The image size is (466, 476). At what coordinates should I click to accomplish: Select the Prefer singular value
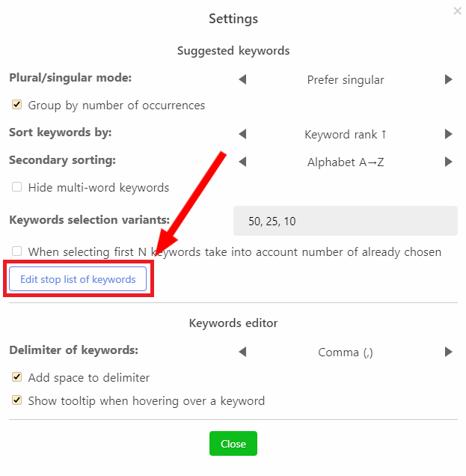pos(346,80)
